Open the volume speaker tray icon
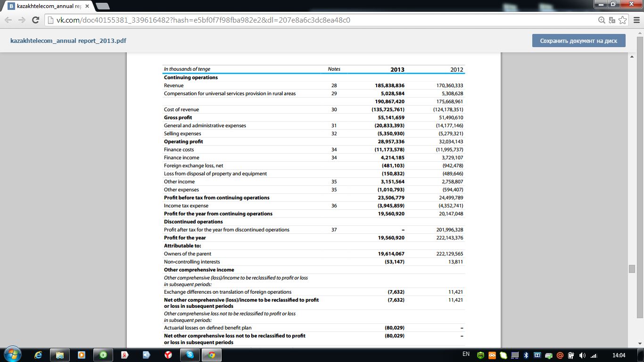Image resolution: width=644 pixels, height=362 pixels. click(x=582, y=355)
